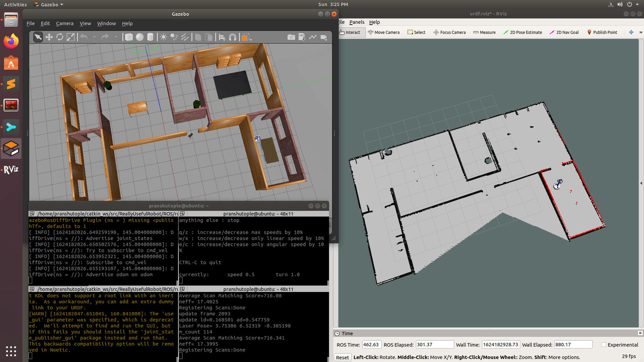
Task: Insert a sphere shape in Gazebo
Action: (x=140, y=37)
